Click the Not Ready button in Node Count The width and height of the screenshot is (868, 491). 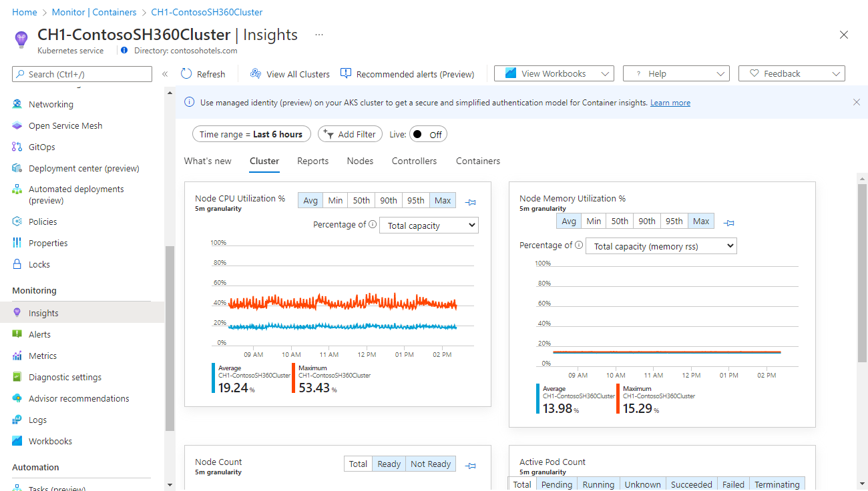pos(431,464)
